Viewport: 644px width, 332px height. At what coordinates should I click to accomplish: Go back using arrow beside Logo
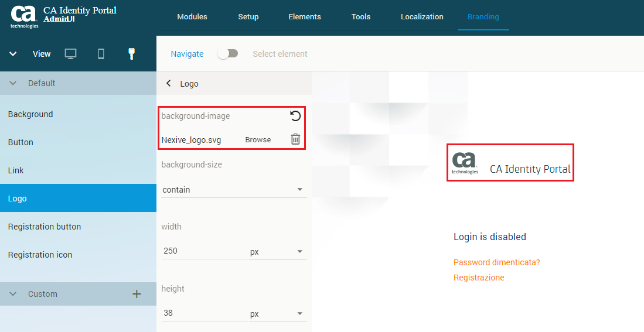click(x=168, y=83)
